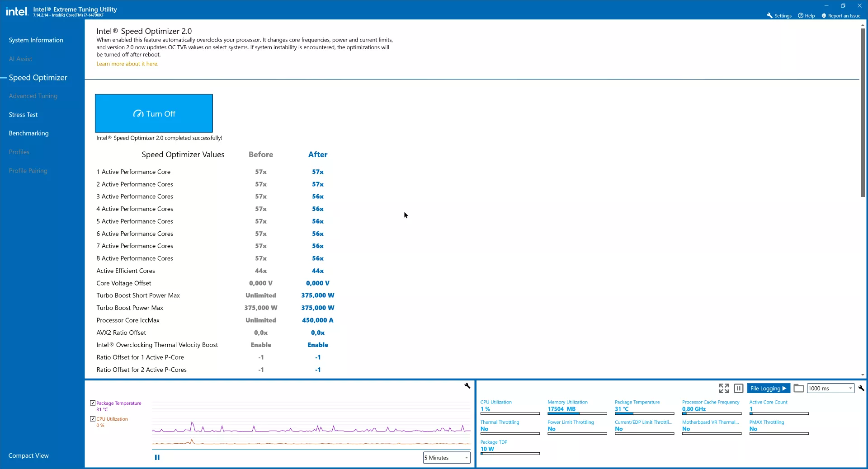Toggle Package Temperature graph checkbox
The height and width of the screenshot is (469, 868).
[x=93, y=403]
